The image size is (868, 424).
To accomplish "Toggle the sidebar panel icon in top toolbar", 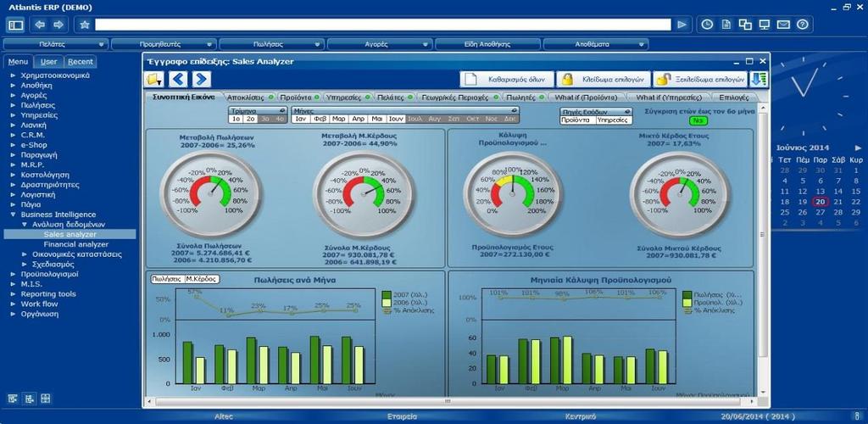I will [15, 25].
